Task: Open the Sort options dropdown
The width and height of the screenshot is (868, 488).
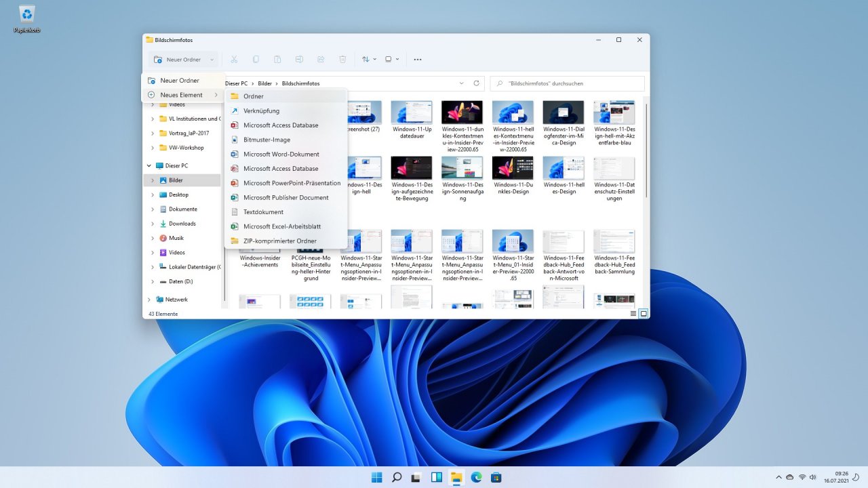Action: click(369, 60)
